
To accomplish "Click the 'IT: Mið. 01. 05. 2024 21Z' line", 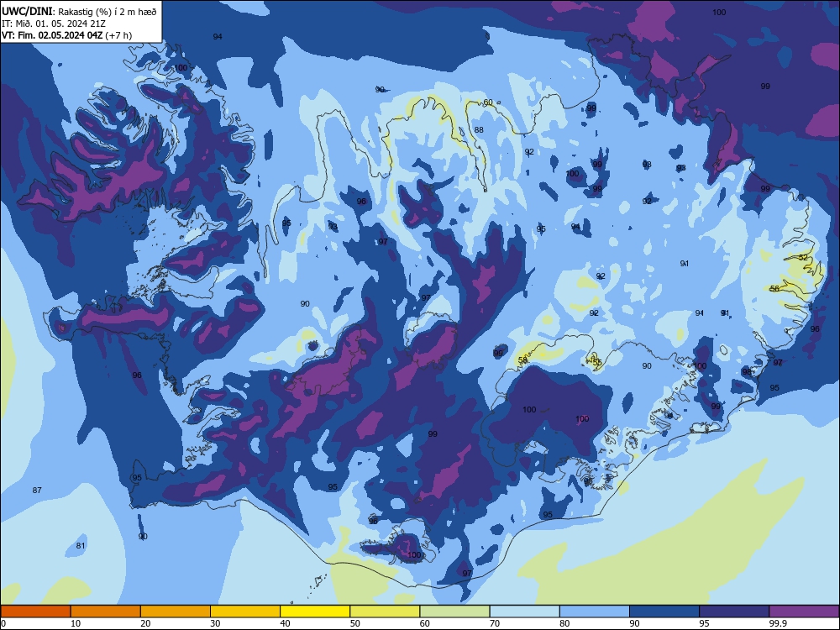I will [54, 24].
